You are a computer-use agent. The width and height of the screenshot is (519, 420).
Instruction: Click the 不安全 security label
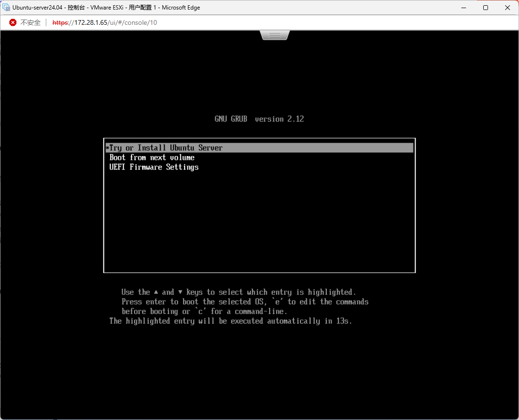click(x=31, y=22)
